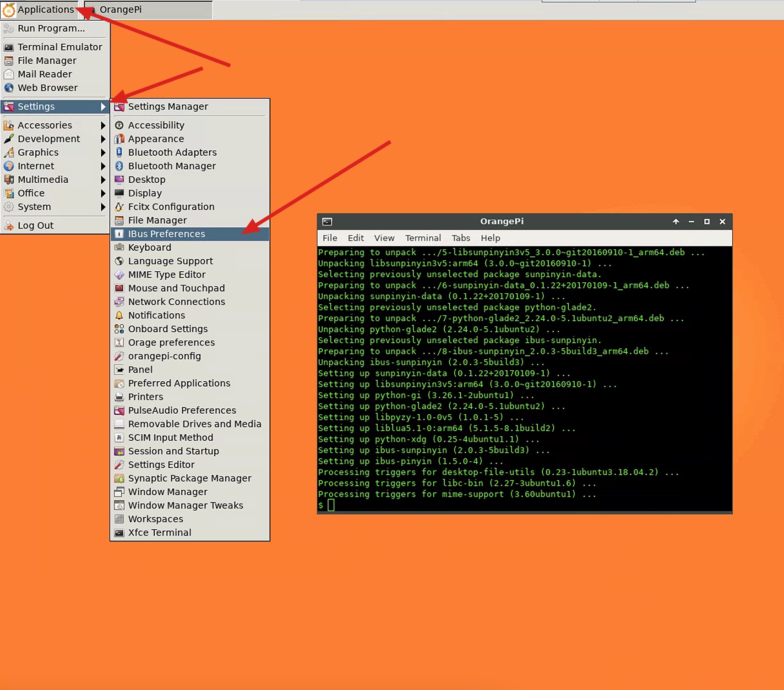
Task: Expand the Settings submenu arrow
Action: (103, 107)
